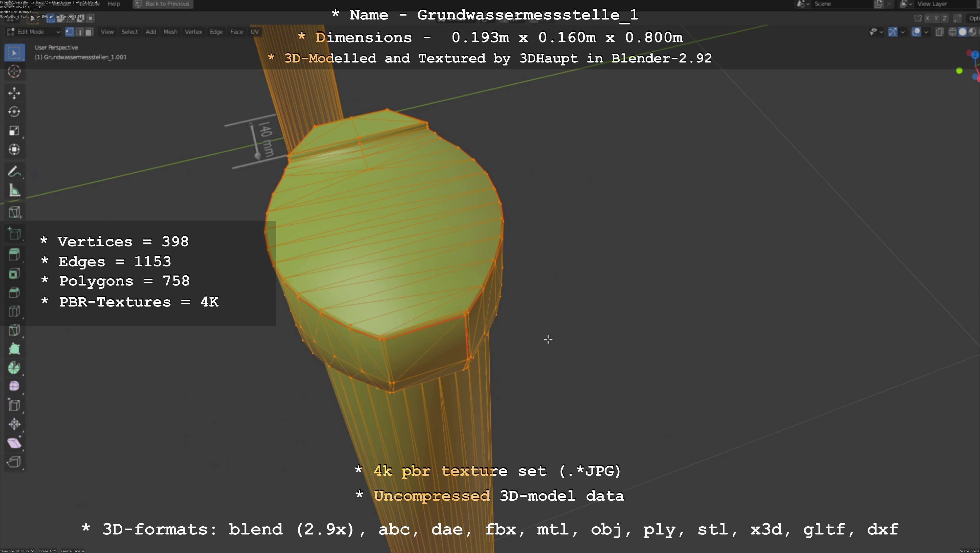The width and height of the screenshot is (980, 553).
Task: Open the object visibility and selectability dropdown
Action: pyautogui.click(x=876, y=32)
